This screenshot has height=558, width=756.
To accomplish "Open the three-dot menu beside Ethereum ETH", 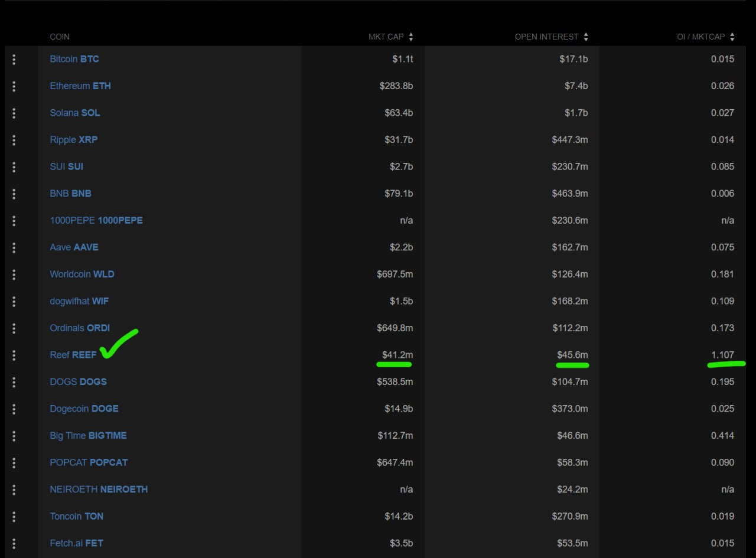I will click(x=14, y=86).
